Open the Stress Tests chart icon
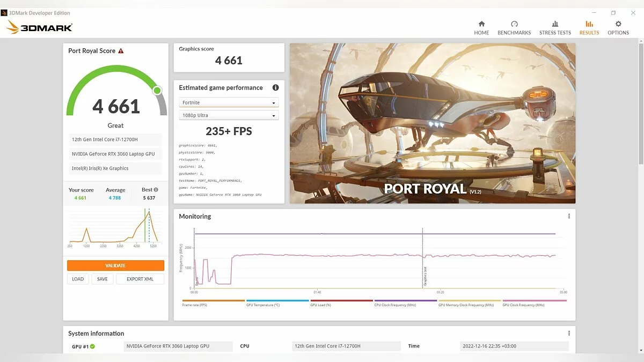Screen dimensions: 644x362 pyautogui.click(x=555, y=24)
